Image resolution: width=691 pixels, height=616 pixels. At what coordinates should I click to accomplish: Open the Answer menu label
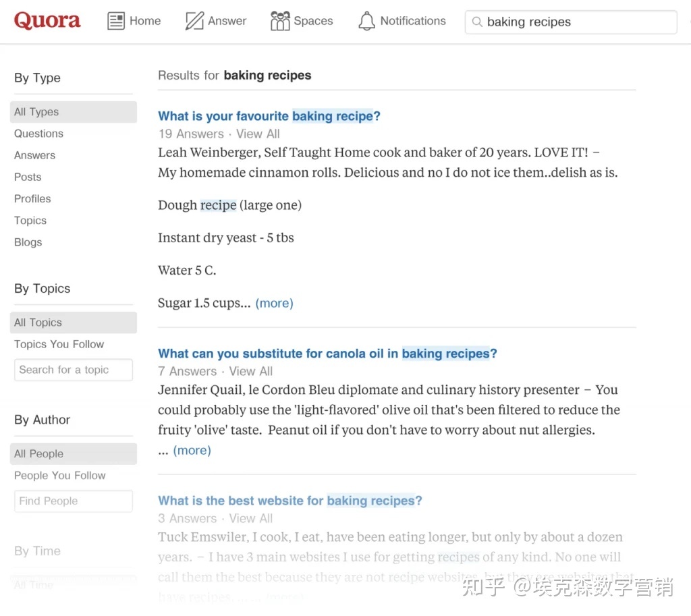227,21
